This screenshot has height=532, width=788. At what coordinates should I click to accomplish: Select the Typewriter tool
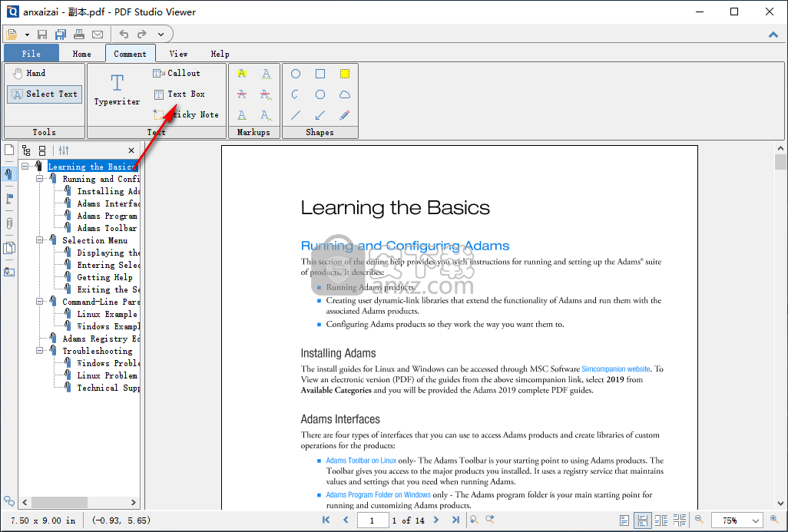pos(117,89)
